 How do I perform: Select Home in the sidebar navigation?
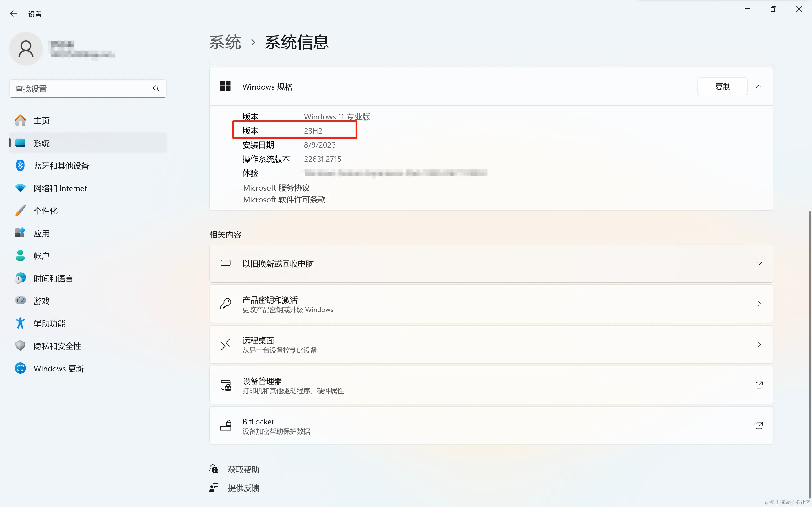point(42,120)
